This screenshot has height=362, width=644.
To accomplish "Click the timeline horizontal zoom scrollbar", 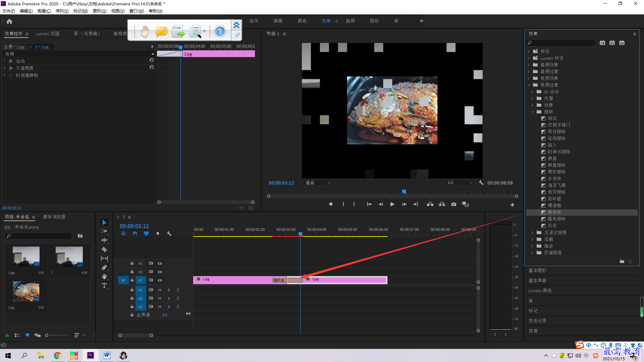I will point(136,335).
